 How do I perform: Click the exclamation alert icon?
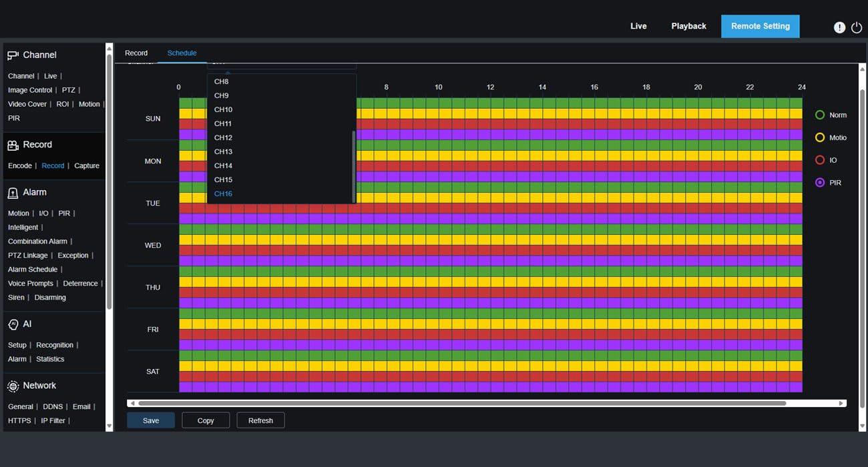(839, 27)
